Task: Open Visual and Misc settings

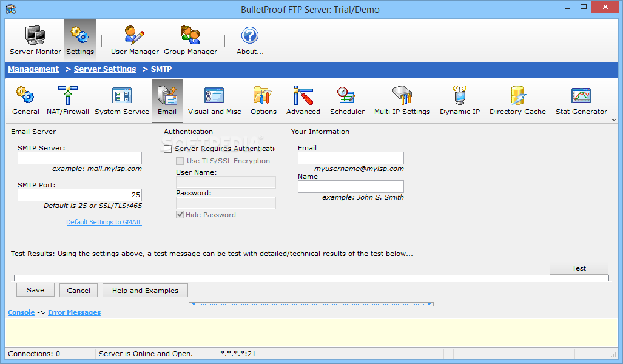Action: (214, 101)
